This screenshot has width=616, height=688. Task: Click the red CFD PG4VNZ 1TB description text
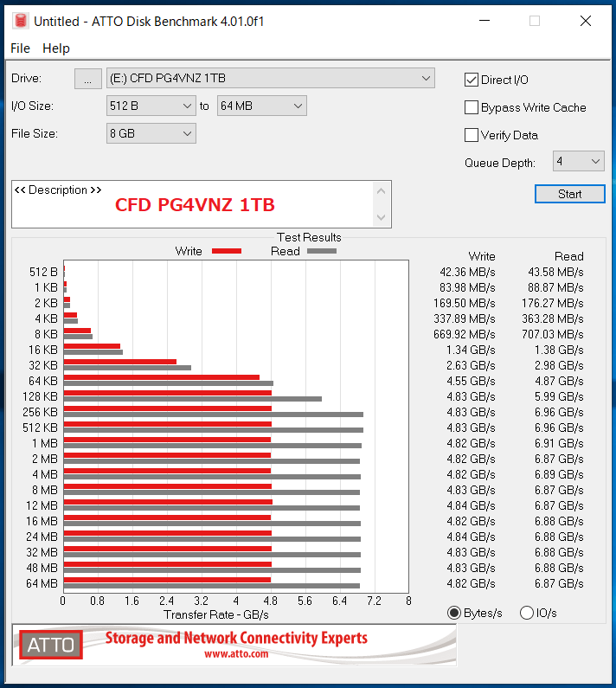(195, 205)
